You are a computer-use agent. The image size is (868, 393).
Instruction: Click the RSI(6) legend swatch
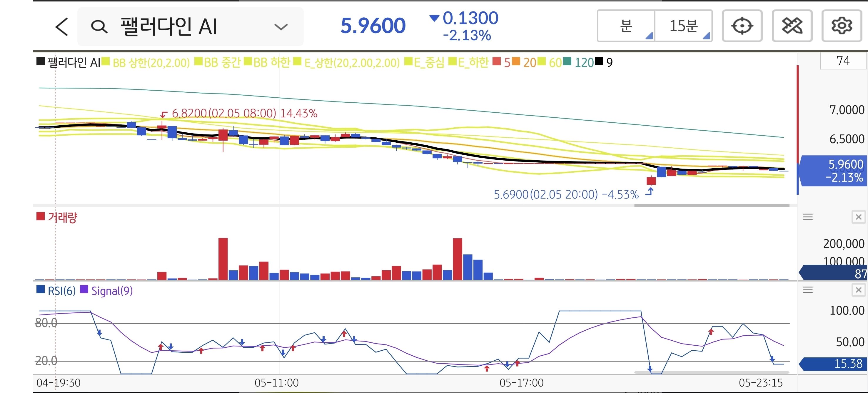coord(41,289)
